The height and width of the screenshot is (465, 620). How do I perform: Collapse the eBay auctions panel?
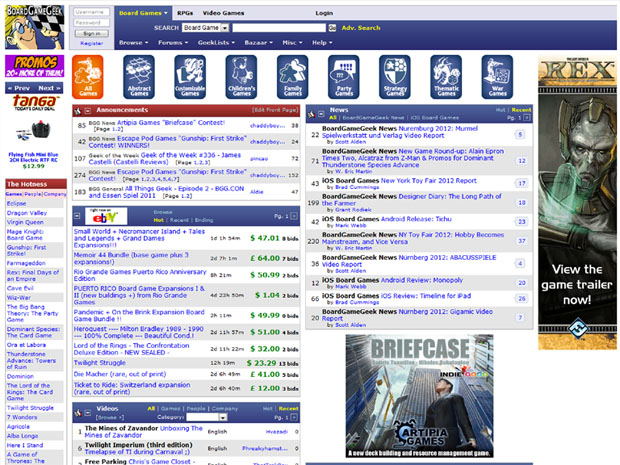[78, 216]
